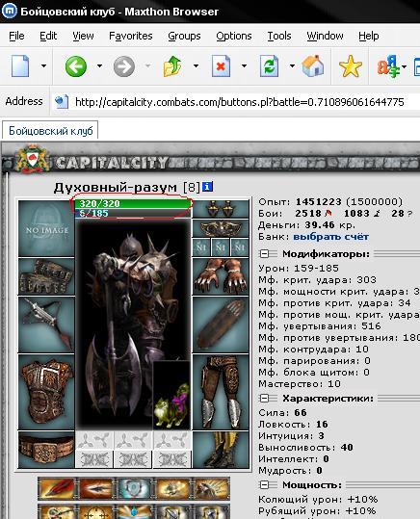Open Favorites yellow star icon
Viewport: 420px width, 519px height.
[350, 66]
